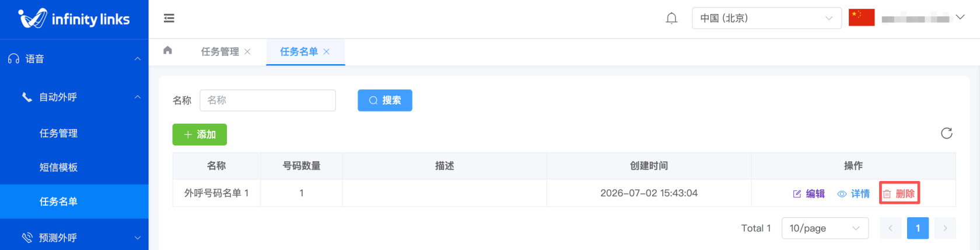The width and height of the screenshot is (980, 250).
Task: Click the China flag icon
Action: click(862, 18)
